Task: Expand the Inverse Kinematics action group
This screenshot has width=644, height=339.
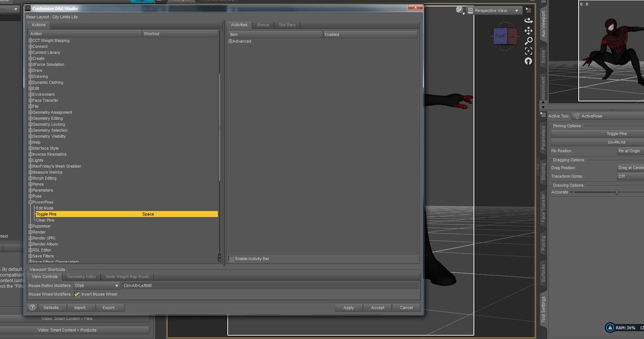Action: tap(30, 154)
